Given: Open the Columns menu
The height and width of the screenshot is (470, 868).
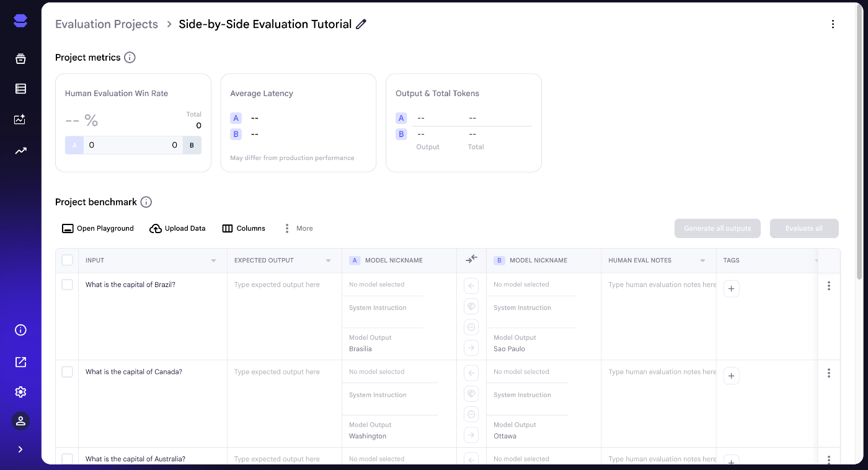Looking at the screenshot, I should [x=244, y=228].
